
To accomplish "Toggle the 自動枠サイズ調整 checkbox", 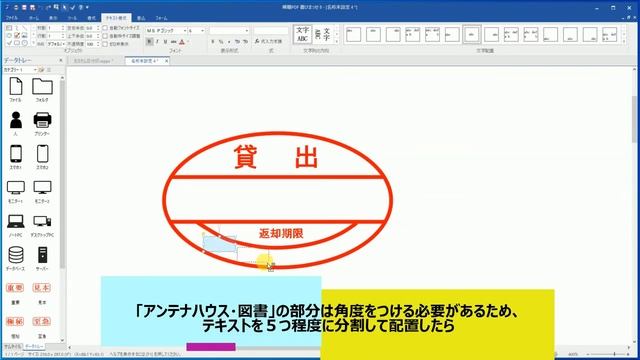I will tap(105, 36).
